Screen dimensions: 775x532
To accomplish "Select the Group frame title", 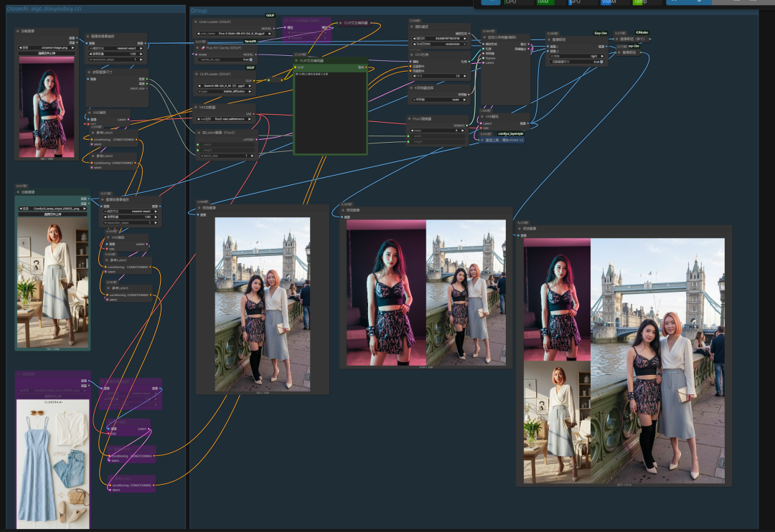I will 199,10.
